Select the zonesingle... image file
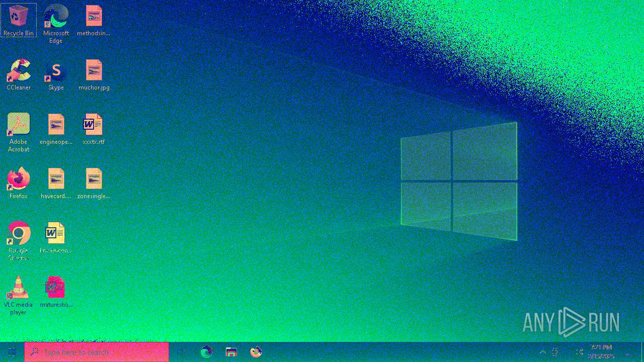 (x=94, y=184)
